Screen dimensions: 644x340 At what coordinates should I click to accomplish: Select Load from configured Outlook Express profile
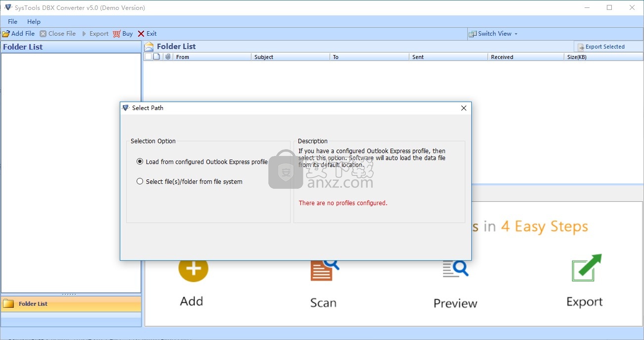pyautogui.click(x=140, y=162)
